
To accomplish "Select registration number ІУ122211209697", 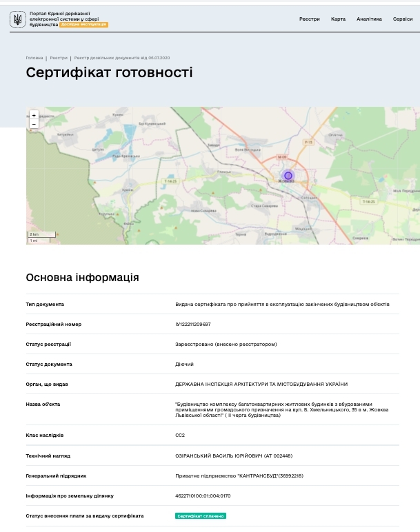I will (x=193, y=325).
